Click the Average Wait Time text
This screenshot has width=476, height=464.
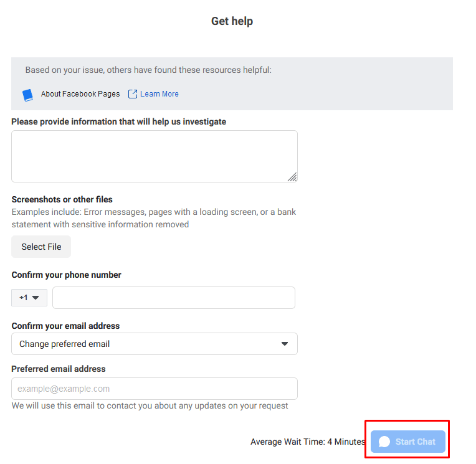coord(307,442)
